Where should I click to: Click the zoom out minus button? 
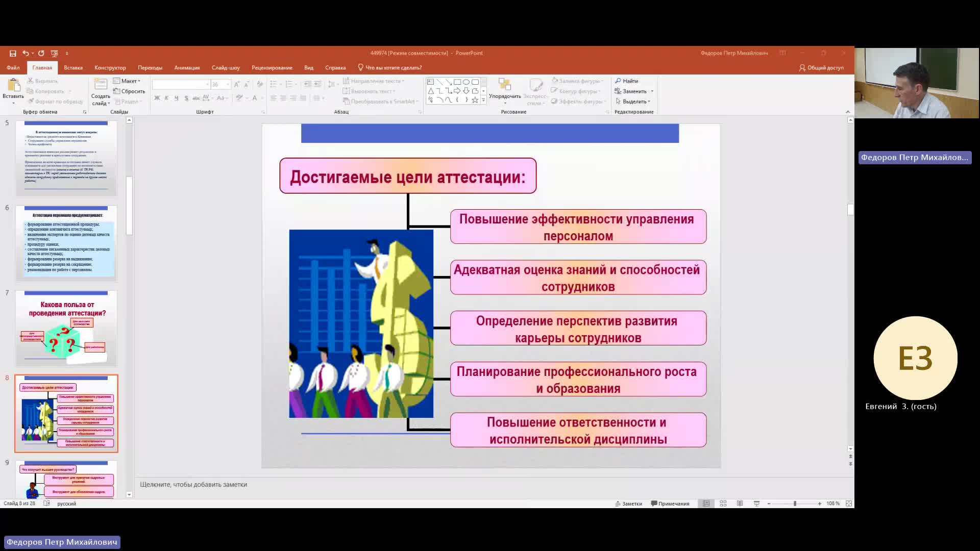769,504
